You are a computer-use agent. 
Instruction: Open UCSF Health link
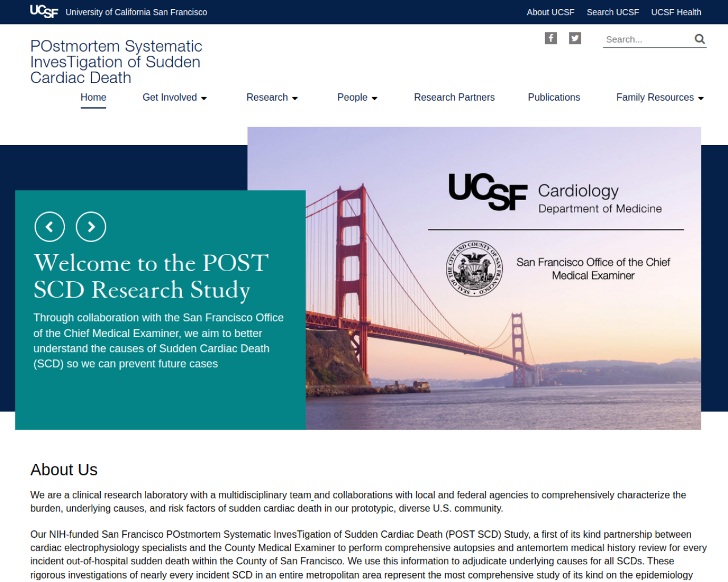point(676,12)
